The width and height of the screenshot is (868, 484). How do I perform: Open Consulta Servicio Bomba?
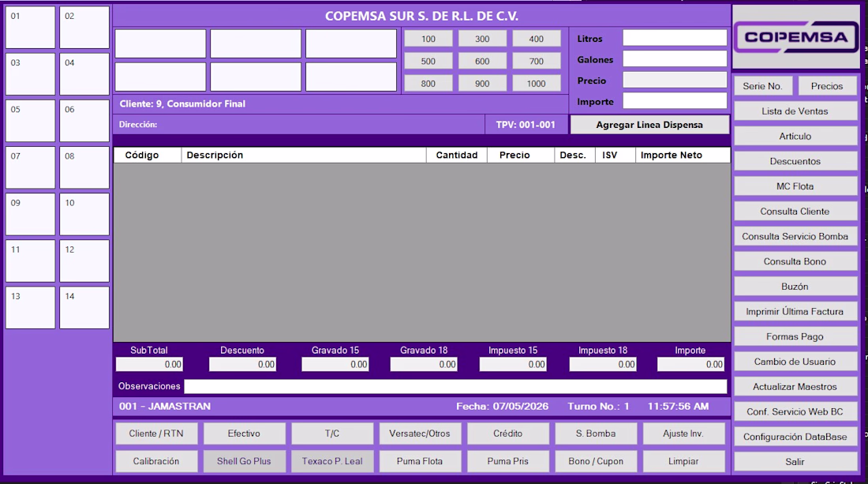795,236
